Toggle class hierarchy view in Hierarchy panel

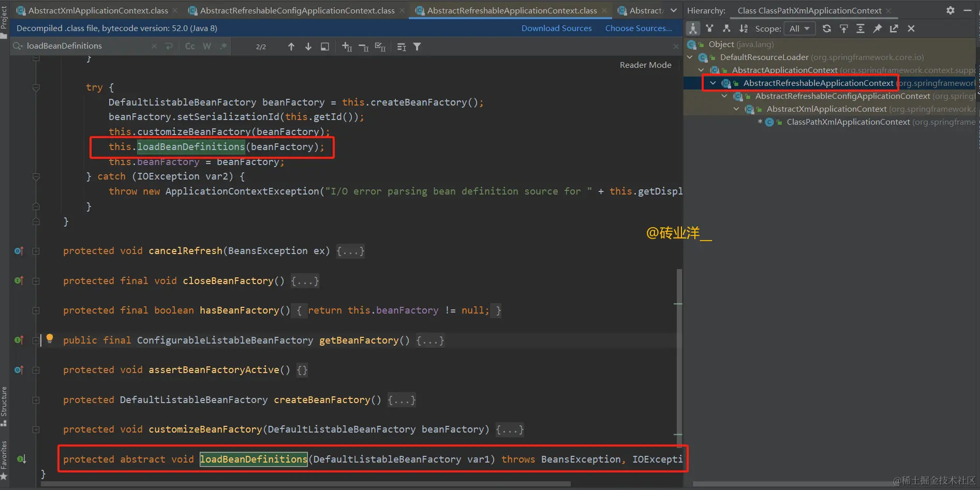(x=693, y=28)
